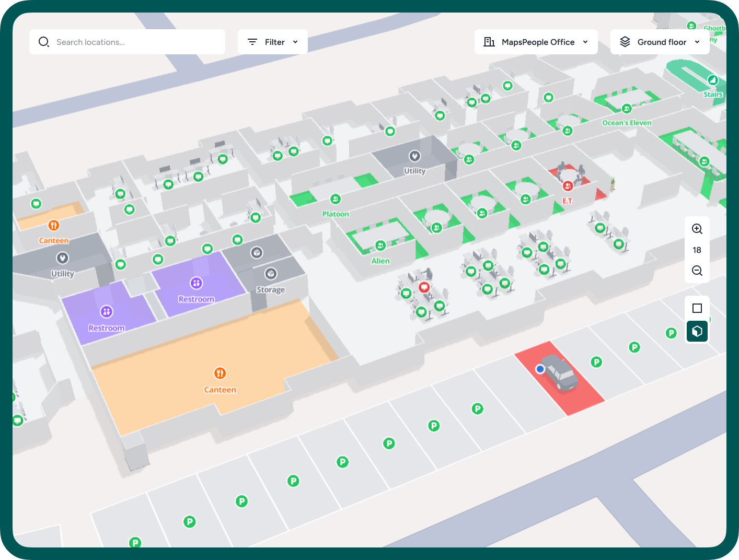Image resolution: width=739 pixels, height=560 pixels.
Task: Select the red E.T. meeting room marker
Action: [x=568, y=186]
